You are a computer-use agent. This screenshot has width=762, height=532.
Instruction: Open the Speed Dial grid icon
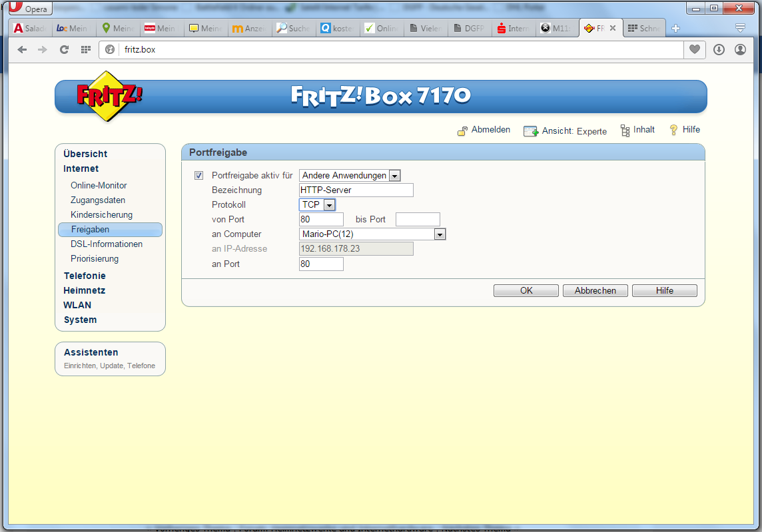pos(85,49)
